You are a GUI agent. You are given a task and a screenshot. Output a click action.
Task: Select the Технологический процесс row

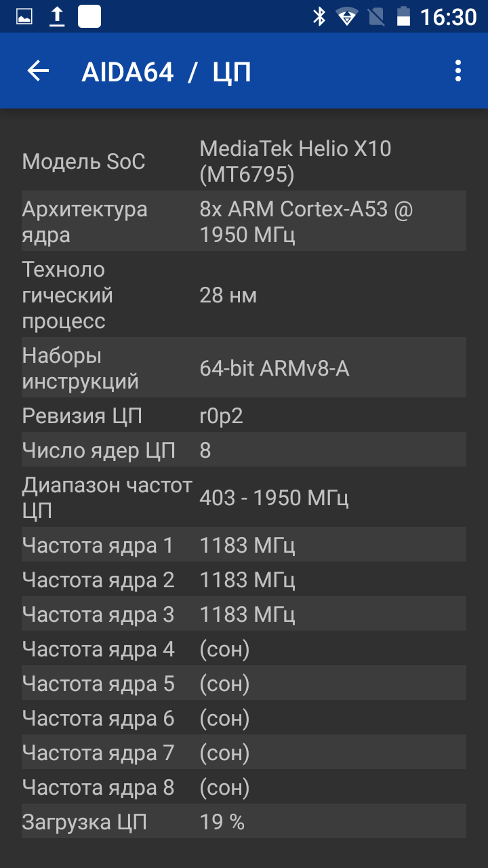pos(244,294)
